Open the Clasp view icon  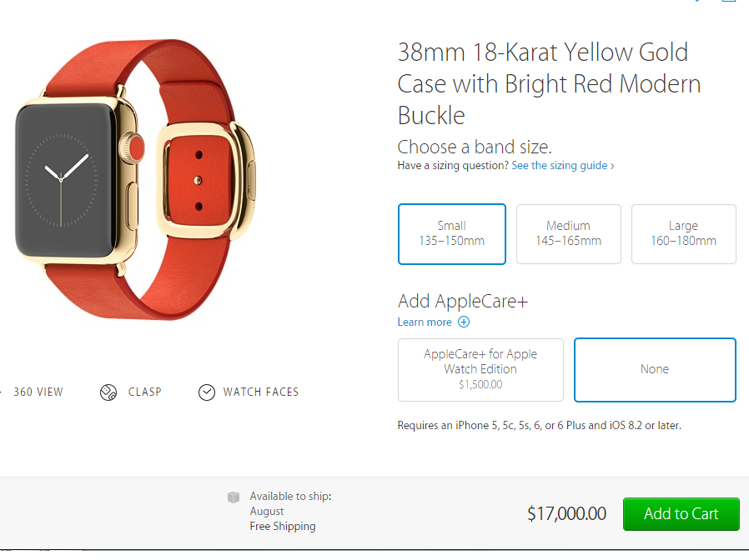click(108, 392)
